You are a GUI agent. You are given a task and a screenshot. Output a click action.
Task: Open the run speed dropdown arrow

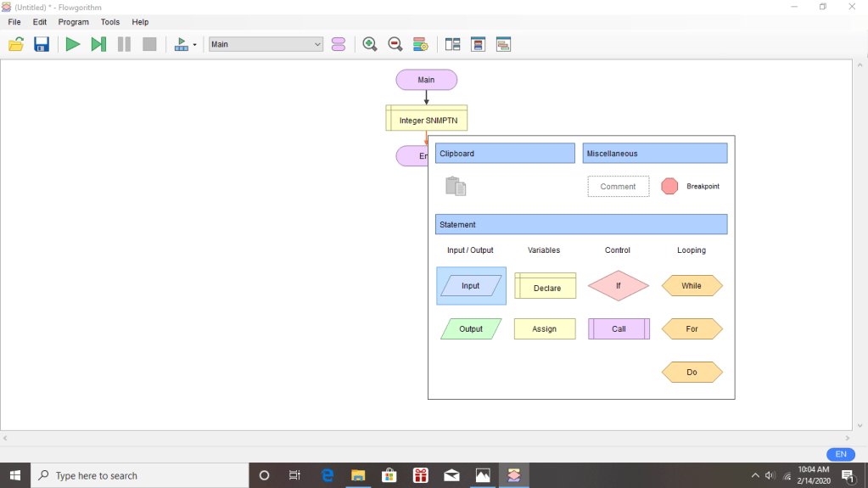pyautogui.click(x=195, y=45)
